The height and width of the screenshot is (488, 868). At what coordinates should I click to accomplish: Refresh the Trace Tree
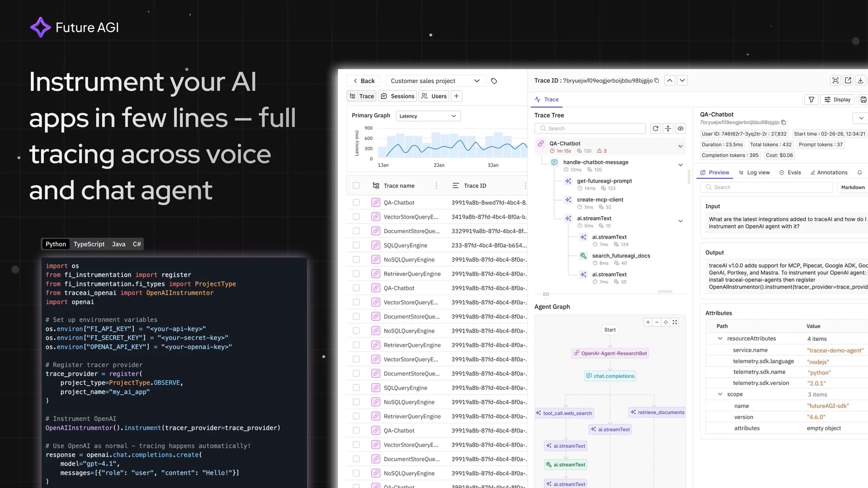pyautogui.click(x=656, y=128)
